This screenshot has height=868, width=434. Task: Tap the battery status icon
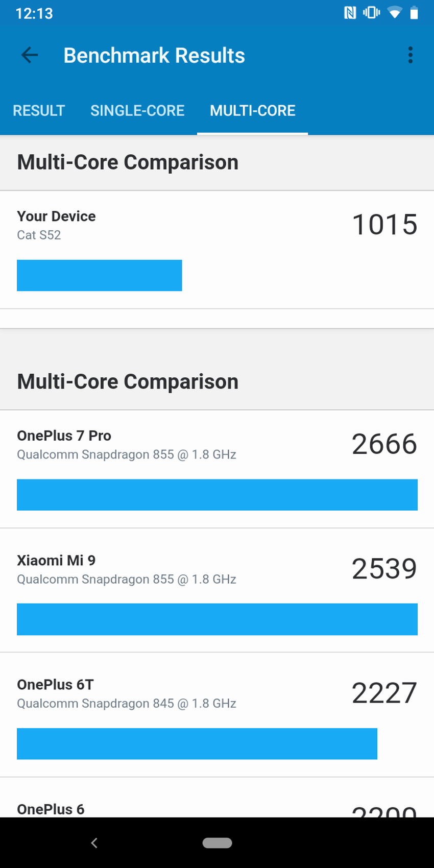coord(414,13)
